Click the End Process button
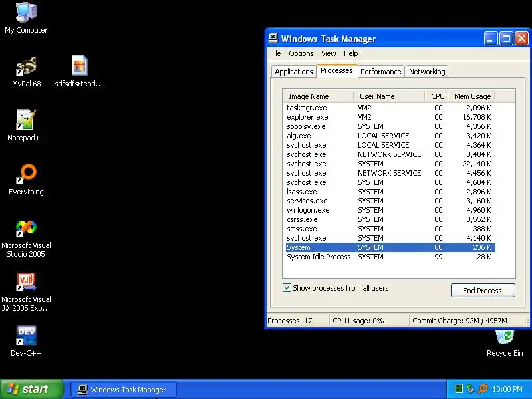Image resolution: width=532 pixels, height=399 pixels. point(483,291)
